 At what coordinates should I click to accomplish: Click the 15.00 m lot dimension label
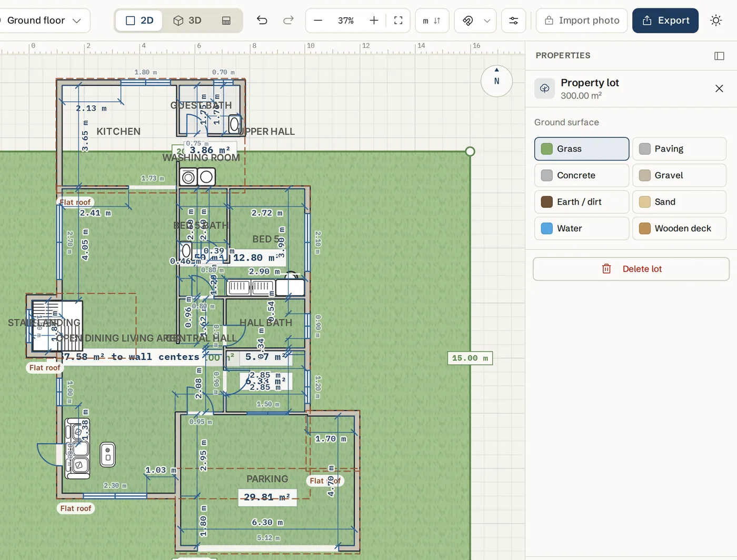tap(470, 358)
